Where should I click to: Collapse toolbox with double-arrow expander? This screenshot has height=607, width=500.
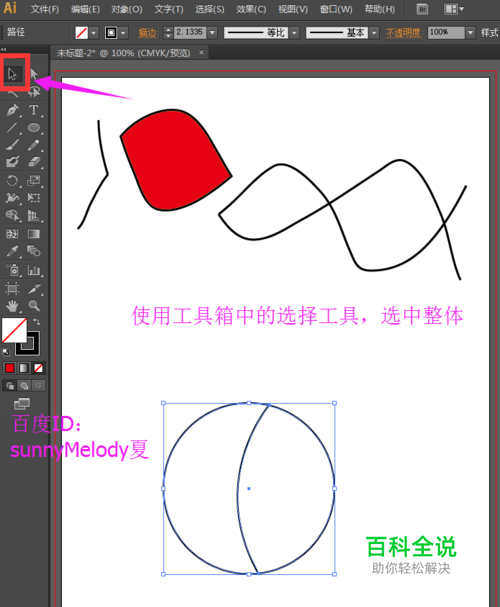coord(3,50)
